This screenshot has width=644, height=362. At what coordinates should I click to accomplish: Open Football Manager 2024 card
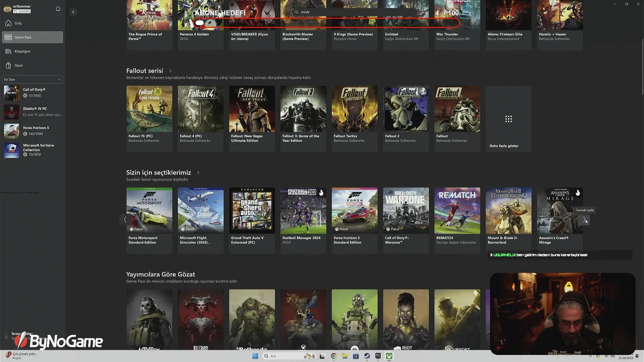coord(303,220)
